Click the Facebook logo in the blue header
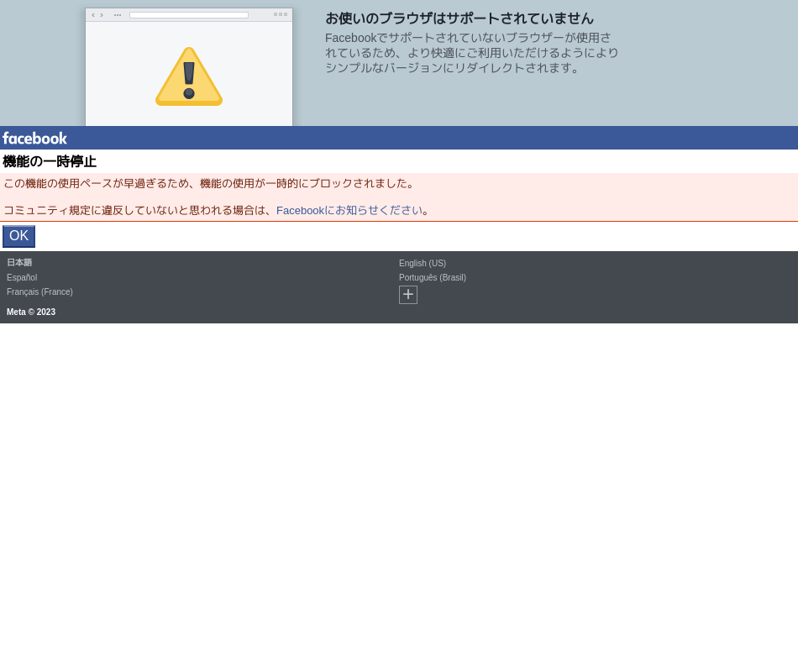This screenshot has width=798, height=672. click(34, 139)
